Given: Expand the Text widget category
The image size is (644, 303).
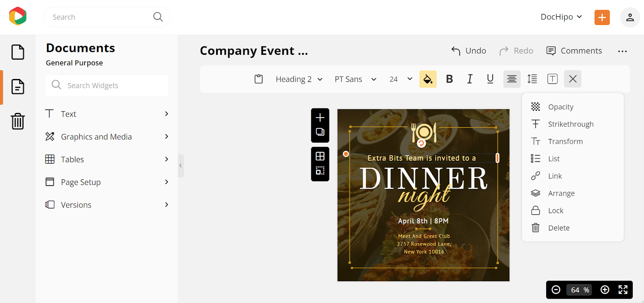Looking at the screenshot, I should [x=107, y=114].
